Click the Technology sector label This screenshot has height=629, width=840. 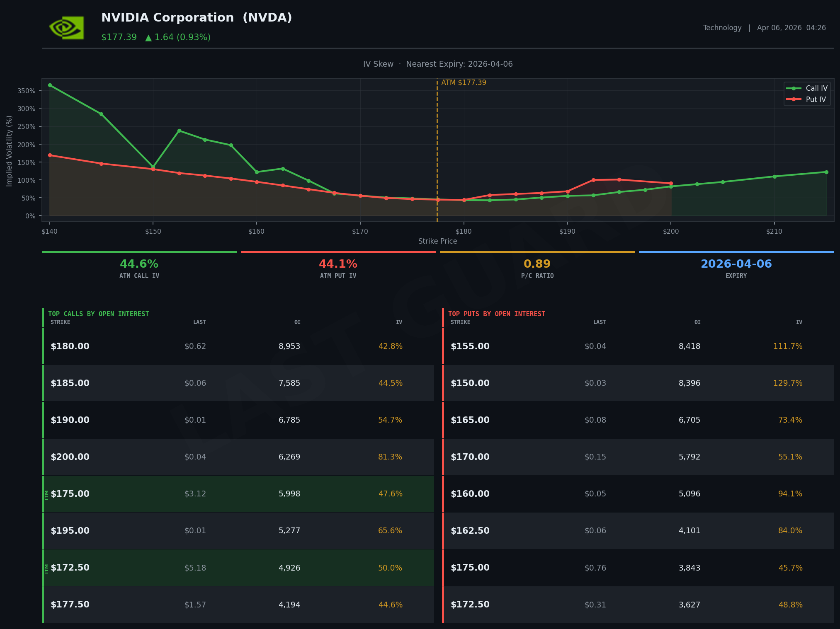[x=722, y=28]
